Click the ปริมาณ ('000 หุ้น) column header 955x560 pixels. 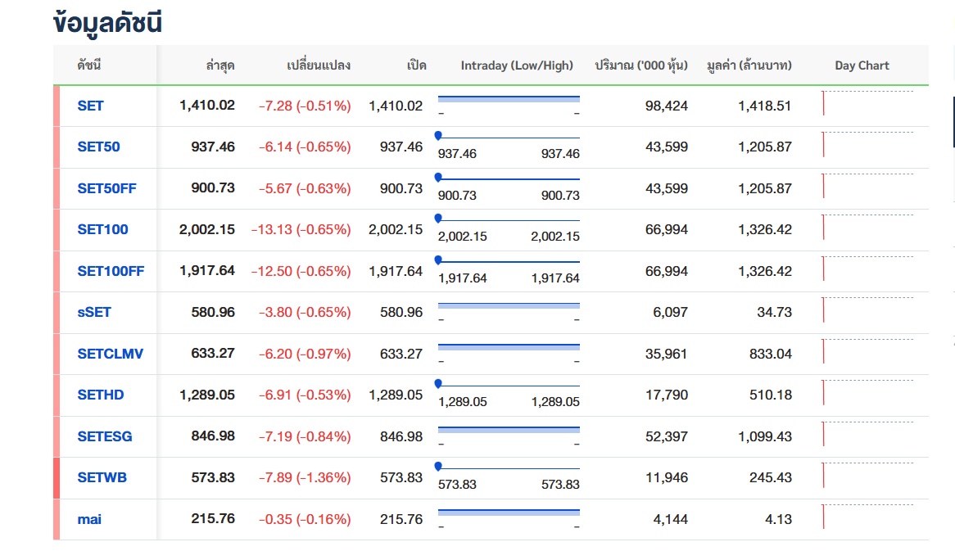tap(641, 65)
